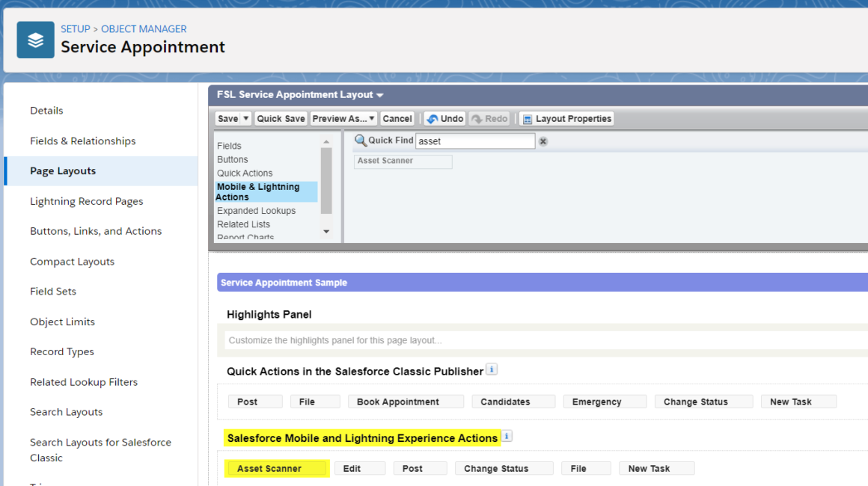The width and height of the screenshot is (868, 486).
Task: Click the Quick Save button
Action: click(x=281, y=118)
